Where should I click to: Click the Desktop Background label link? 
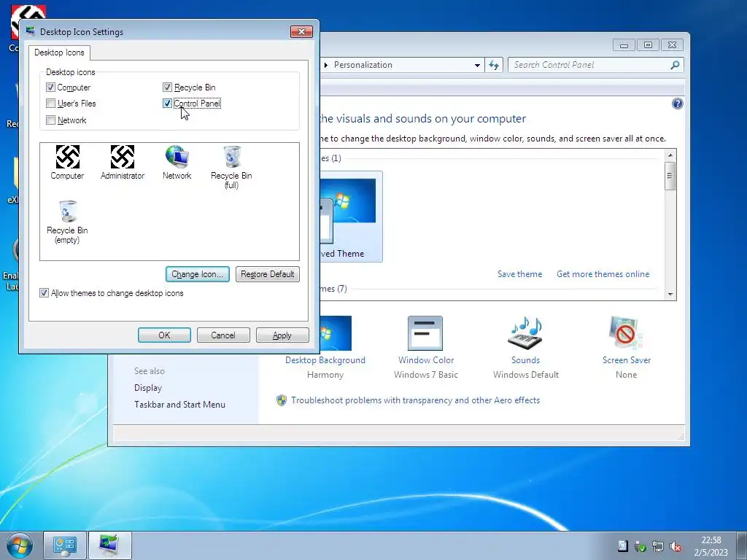click(325, 360)
